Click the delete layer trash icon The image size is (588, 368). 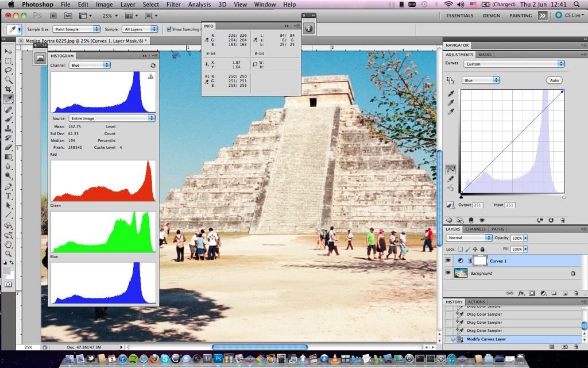coord(577,293)
